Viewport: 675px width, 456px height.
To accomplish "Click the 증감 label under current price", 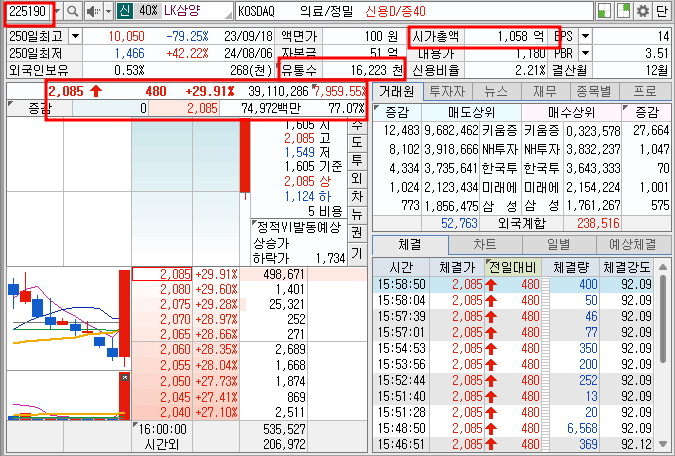I will coord(40,109).
